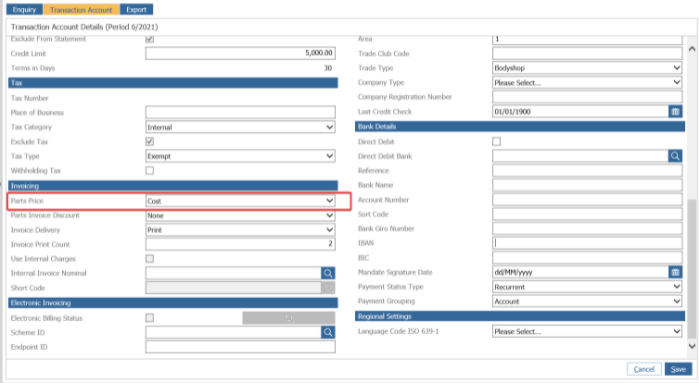Image resolution: width=699 pixels, height=384 pixels.
Task: Open the Parts Price dropdown
Action: pyautogui.click(x=240, y=201)
